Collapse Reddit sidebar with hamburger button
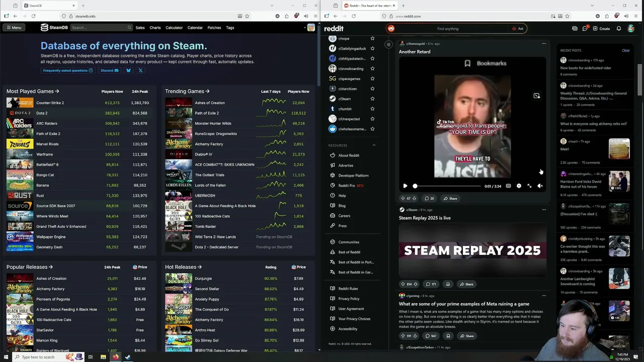Screen dimensions: 644x362 point(388,45)
